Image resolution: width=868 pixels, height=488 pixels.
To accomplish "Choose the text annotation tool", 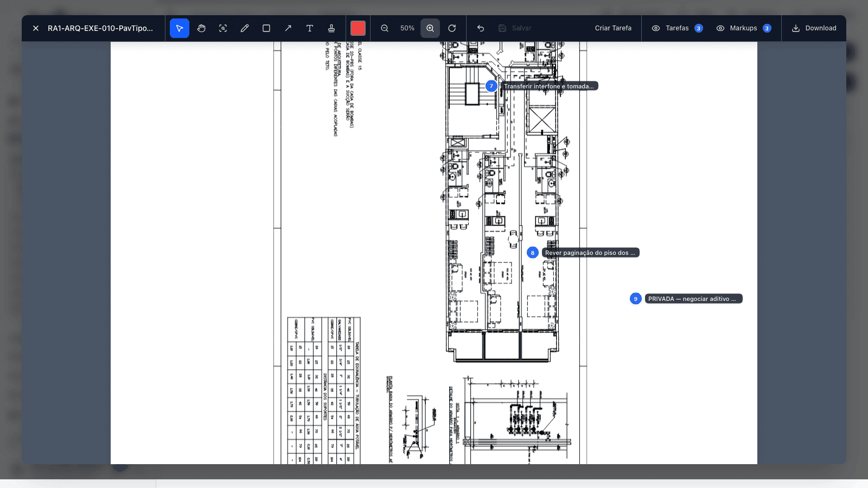I will pos(310,28).
